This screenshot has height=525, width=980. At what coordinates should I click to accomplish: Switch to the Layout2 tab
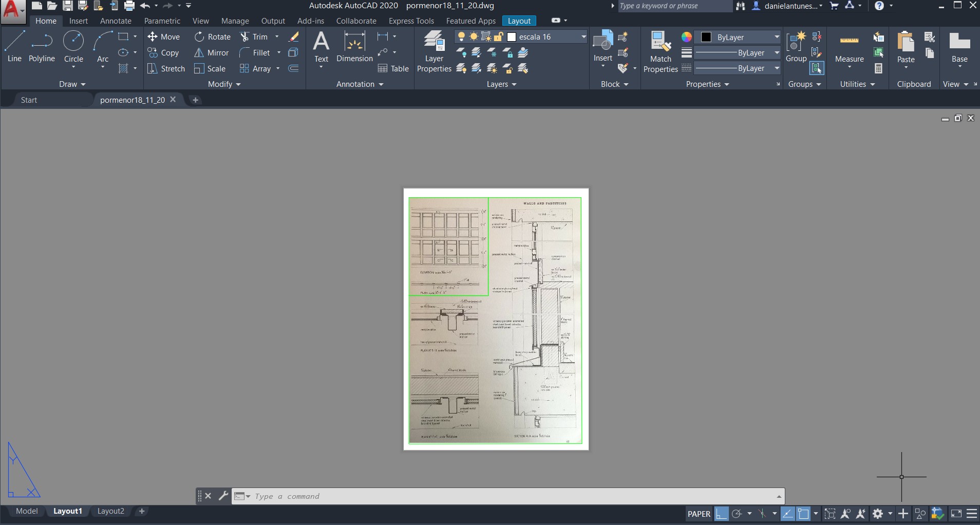[111, 511]
